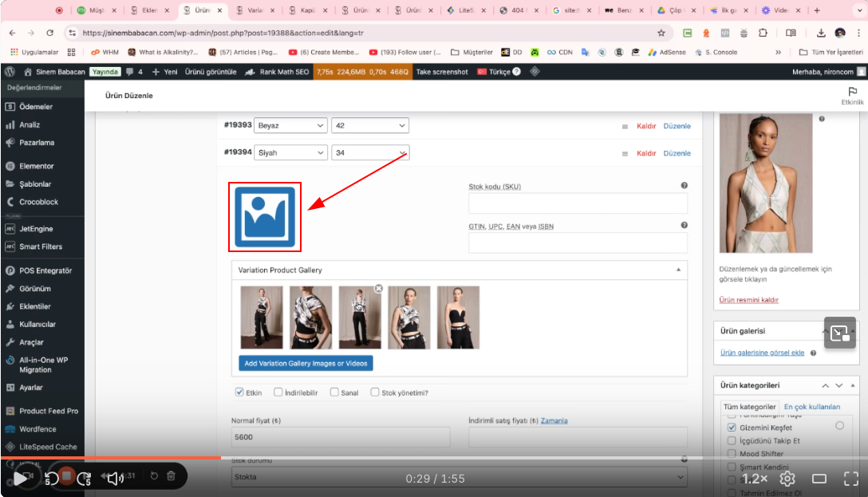The height and width of the screenshot is (497, 868).
Task: Open the browser downloads icon
Action: 821,34
